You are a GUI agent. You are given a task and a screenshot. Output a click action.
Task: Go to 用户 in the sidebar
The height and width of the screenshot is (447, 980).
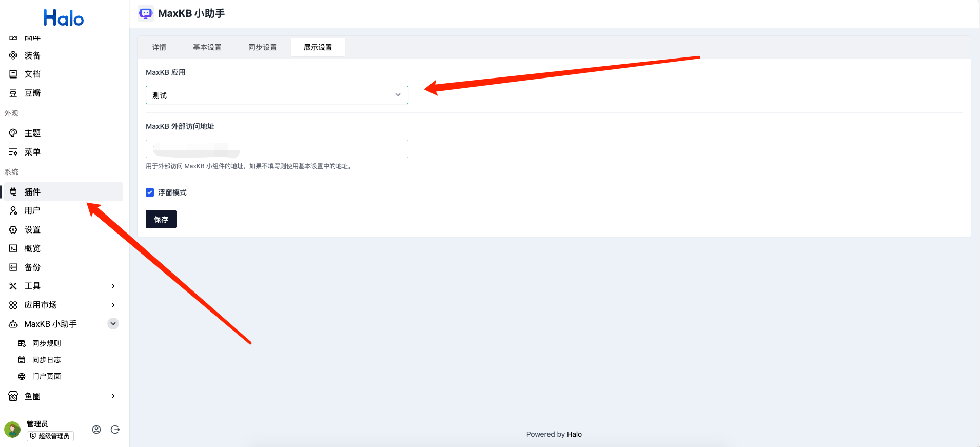pyautogui.click(x=64, y=210)
